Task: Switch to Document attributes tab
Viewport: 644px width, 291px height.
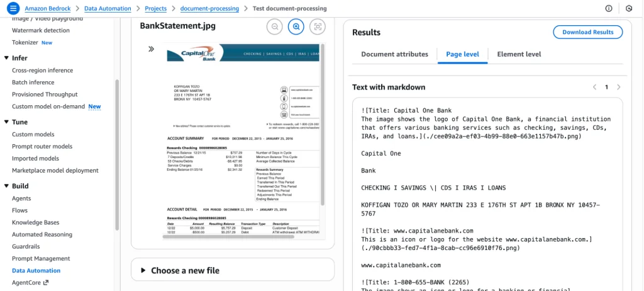Action: (x=394, y=54)
